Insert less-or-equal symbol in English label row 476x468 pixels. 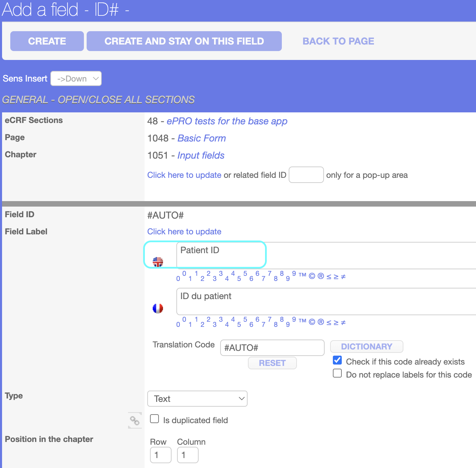point(329,276)
